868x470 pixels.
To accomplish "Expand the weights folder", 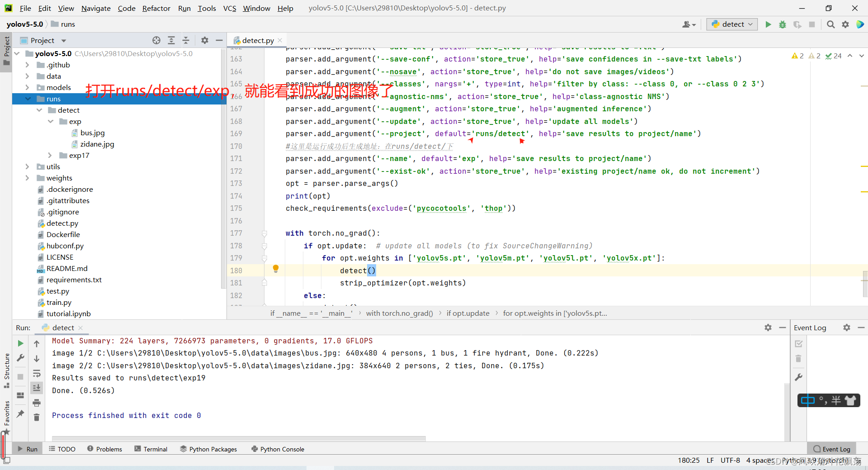I will (28, 178).
